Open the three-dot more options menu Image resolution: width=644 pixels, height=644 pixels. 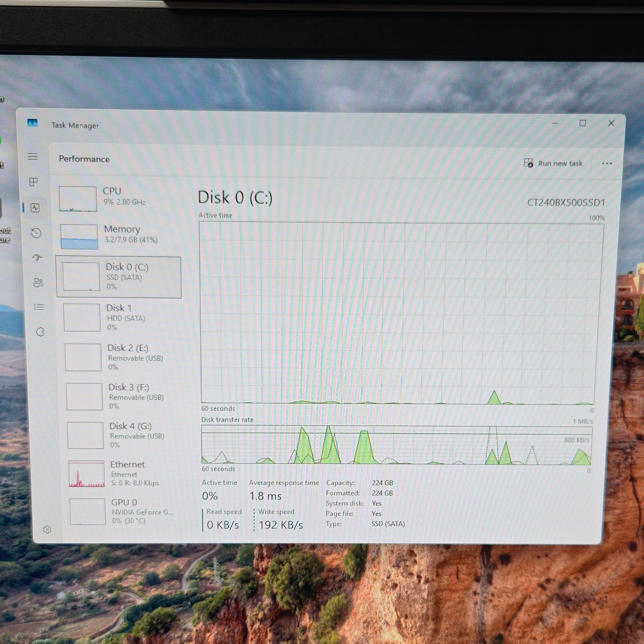tap(607, 164)
